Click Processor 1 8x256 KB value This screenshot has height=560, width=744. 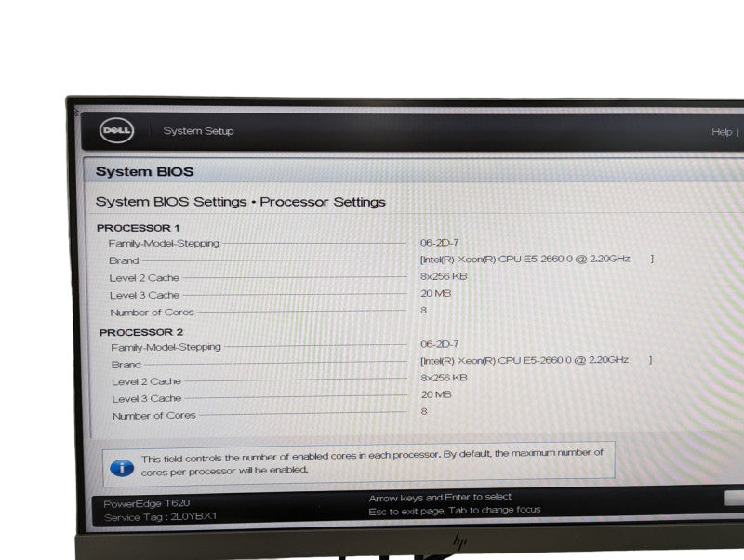pos(444,276)
